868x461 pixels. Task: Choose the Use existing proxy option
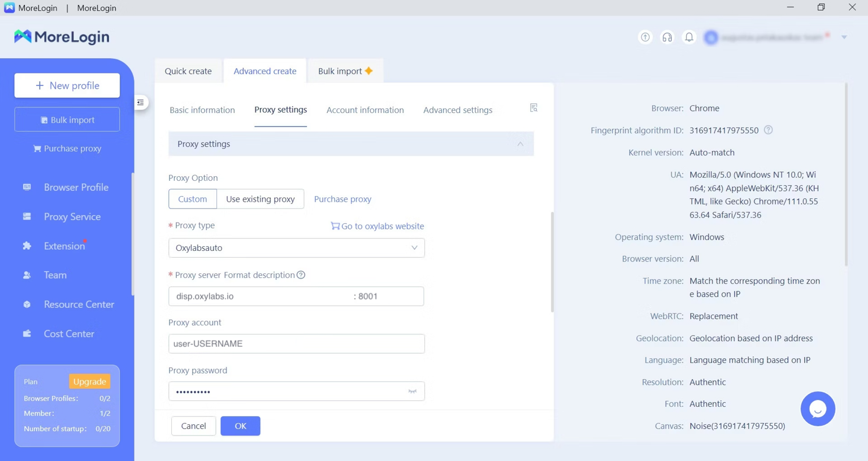(260, 199)
